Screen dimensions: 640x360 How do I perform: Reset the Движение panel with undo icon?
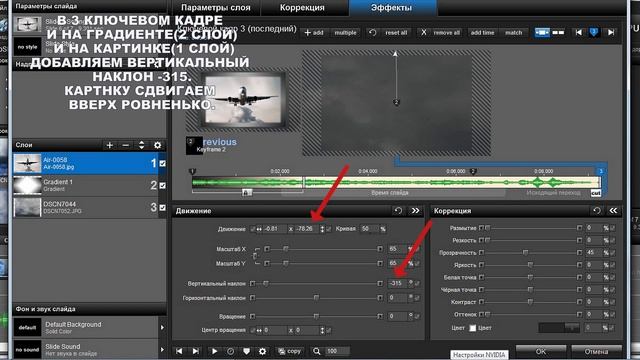[398, 211]
